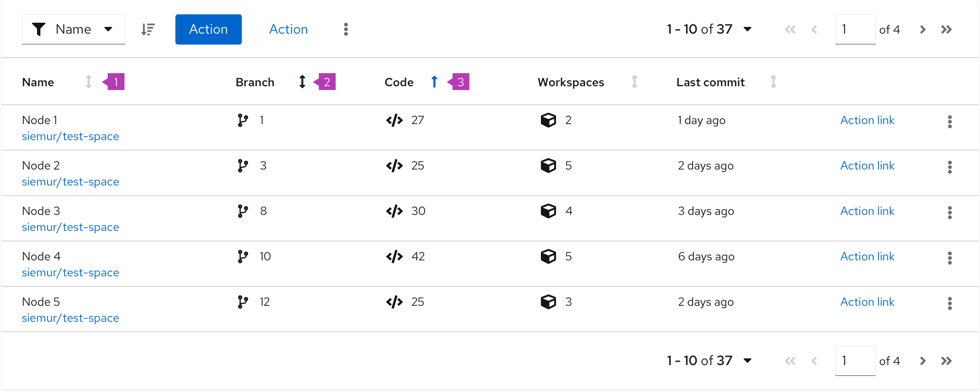Go to next page in top pagination
The image size is (980, 392).
point(923,29)
